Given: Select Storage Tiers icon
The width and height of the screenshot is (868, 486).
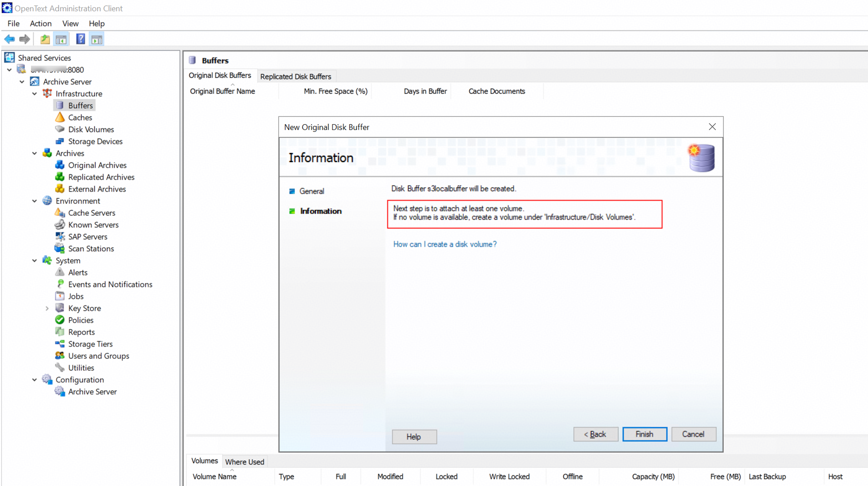Looking at the screenshot, I should click(60, 344).
